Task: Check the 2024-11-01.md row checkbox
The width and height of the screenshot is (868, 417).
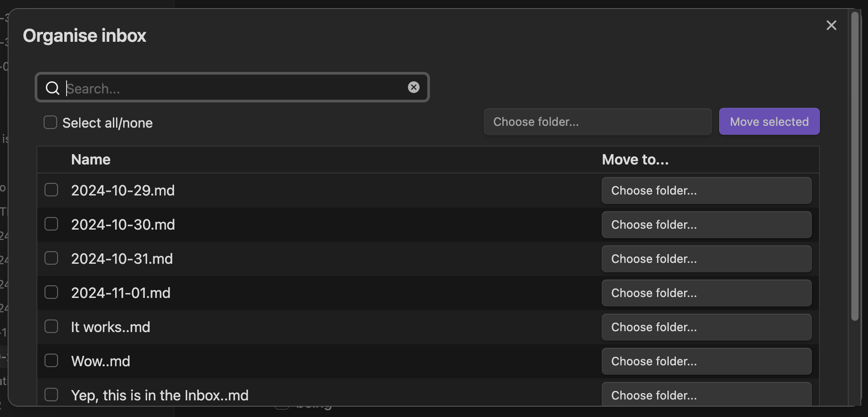Action: [51, 292]
